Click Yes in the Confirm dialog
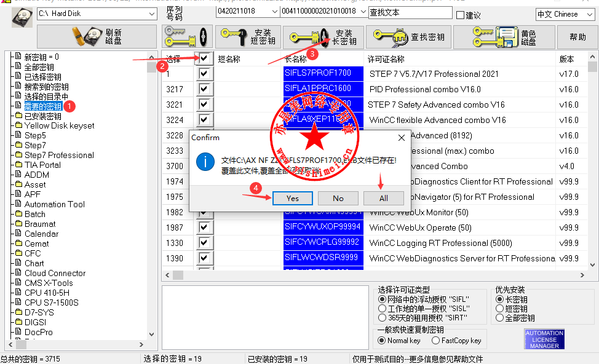The width and height of the screenshot is (599, 364). [x=293, y=198]
